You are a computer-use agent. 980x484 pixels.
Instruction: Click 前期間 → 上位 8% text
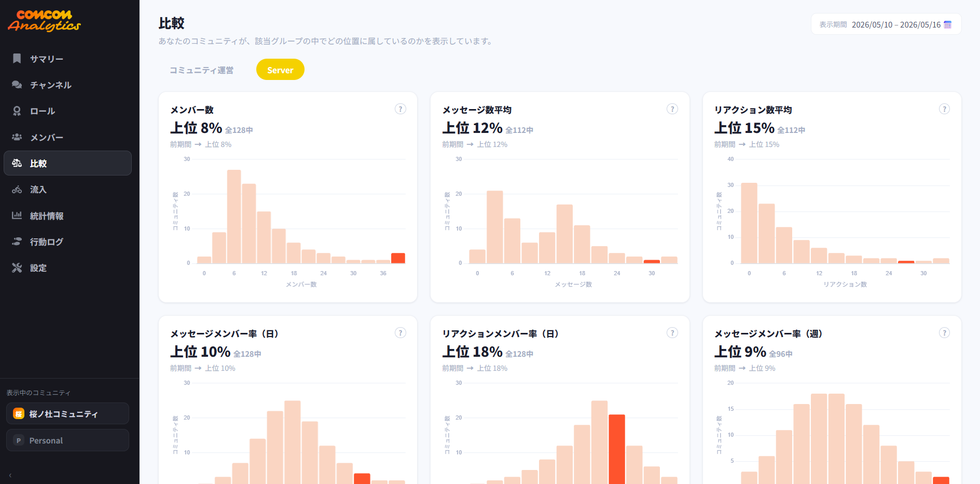pos(201,144)
